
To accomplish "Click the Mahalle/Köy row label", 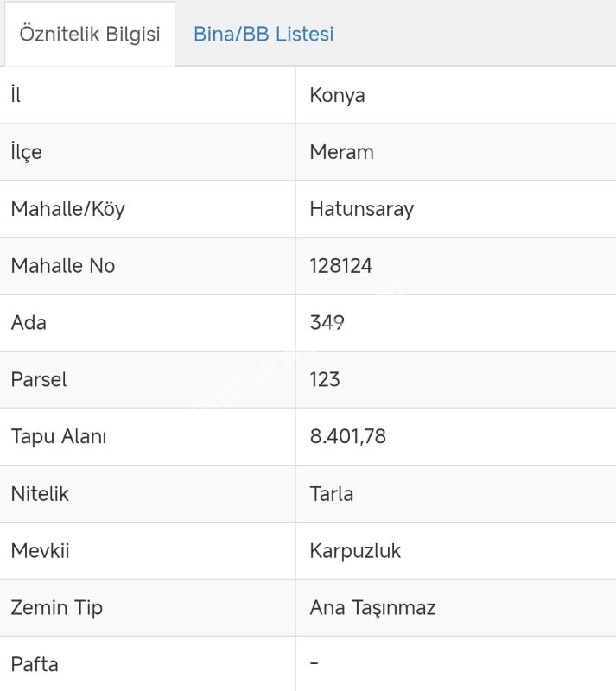I will click(x=67, y=209).
